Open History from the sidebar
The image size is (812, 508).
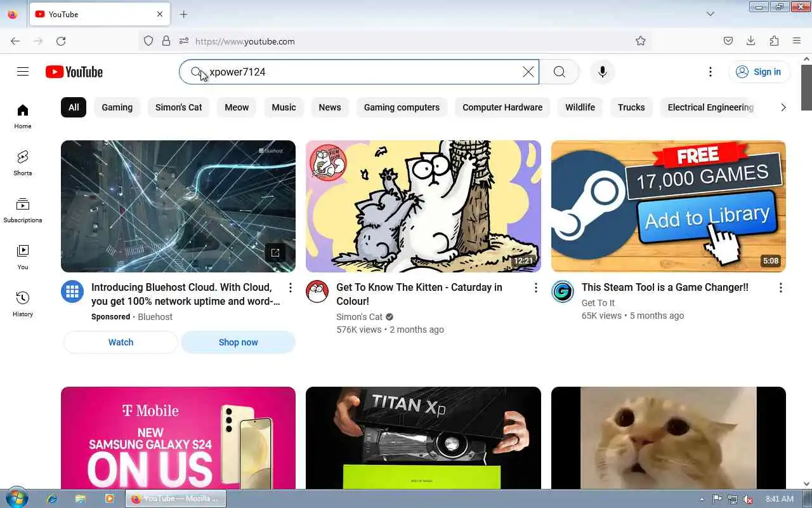(23, 304)
